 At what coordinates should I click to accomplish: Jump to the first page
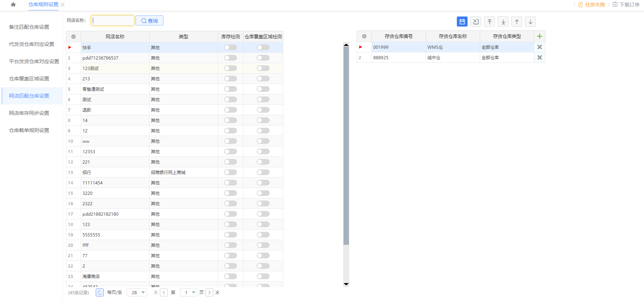156,292
